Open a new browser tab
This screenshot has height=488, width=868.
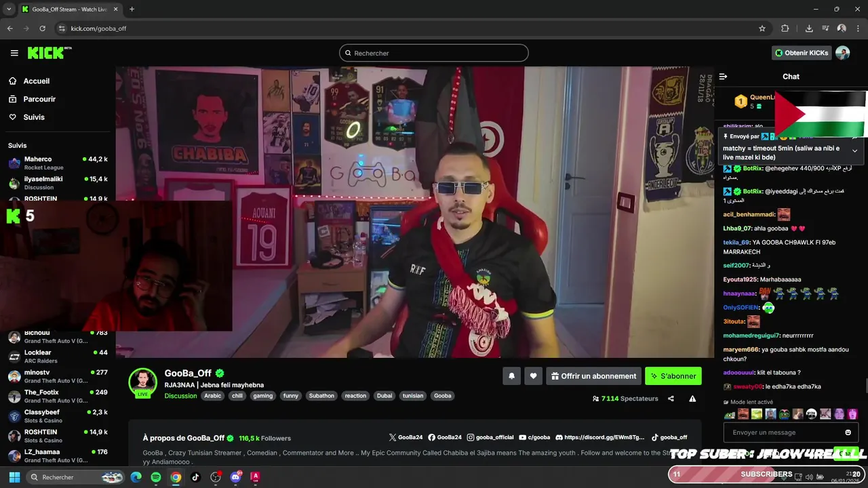(x=132, y=9)
